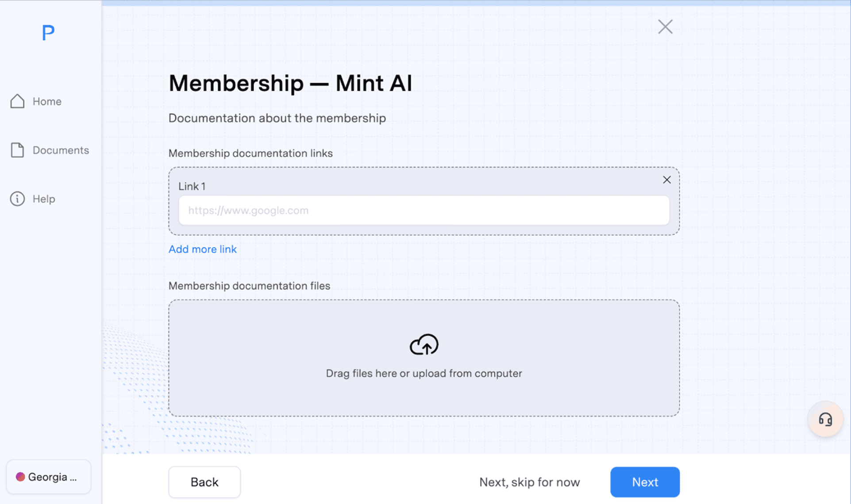Open the headset support chat
This screenshot has width=851, height=504.
point(825,419)
